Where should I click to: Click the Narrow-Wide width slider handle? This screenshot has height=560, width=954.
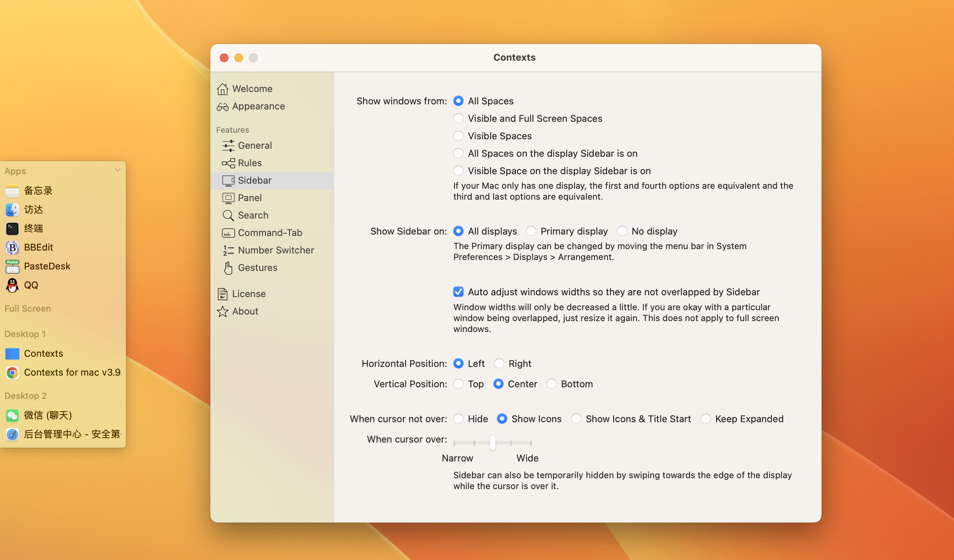coord(492,443)
